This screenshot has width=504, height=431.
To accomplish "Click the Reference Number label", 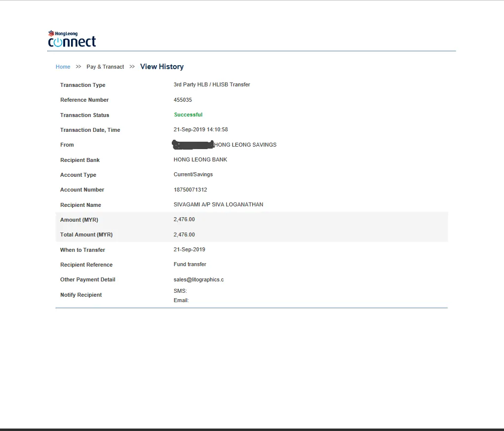I will pyautogui.click(x=84, y=100).
